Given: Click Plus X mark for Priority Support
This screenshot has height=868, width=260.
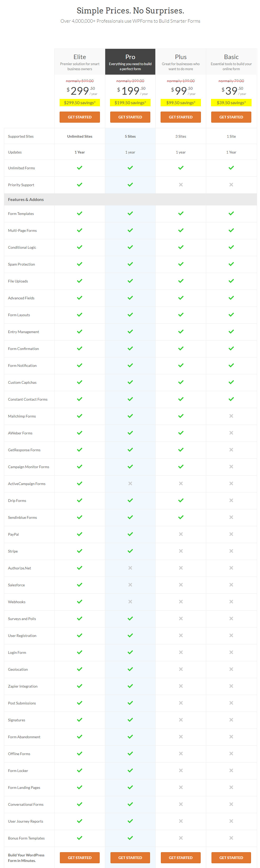Looking at the screenshot, I should (x=181, y=185).
